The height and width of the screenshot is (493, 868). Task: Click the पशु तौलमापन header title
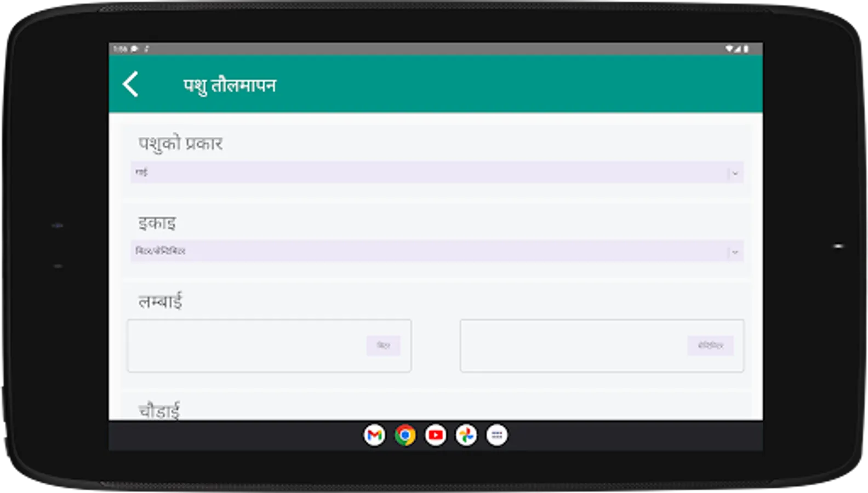pyautogui.click(x=230, y=85)
